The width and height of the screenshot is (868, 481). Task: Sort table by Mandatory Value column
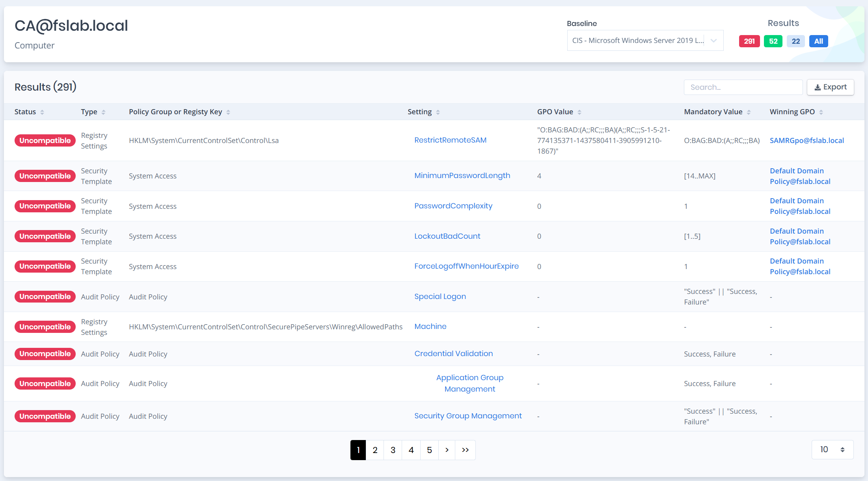717,112
